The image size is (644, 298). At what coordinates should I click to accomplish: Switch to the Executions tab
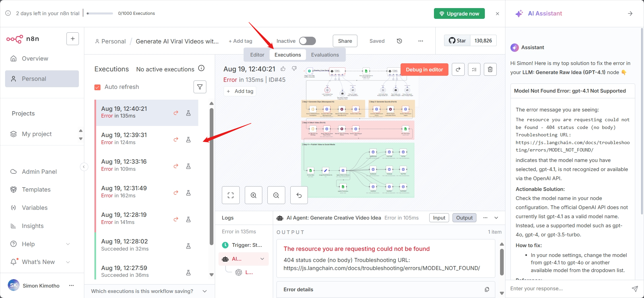[288, 55]
